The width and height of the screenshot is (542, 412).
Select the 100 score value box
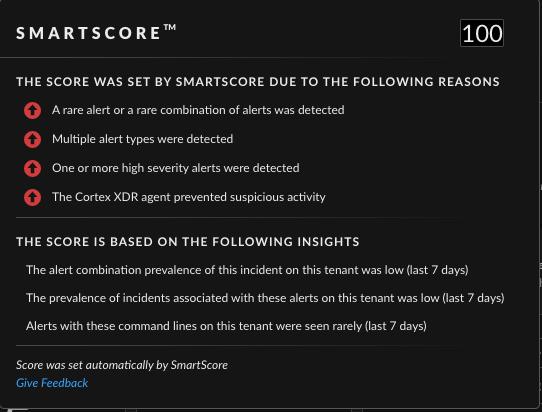(x=482, y=33)
